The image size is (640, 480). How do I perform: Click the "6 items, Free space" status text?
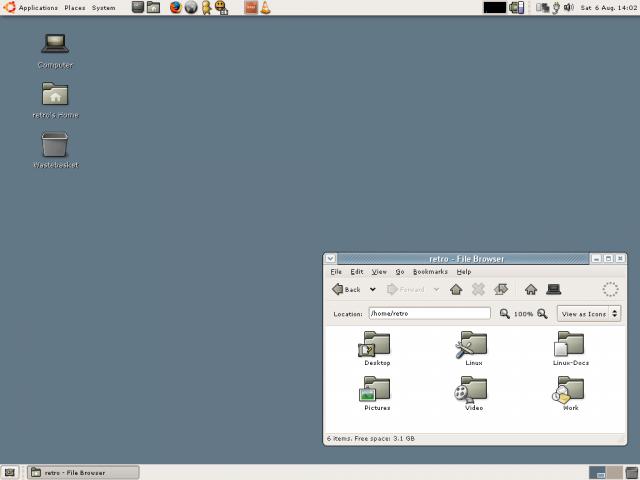point(371,438)
